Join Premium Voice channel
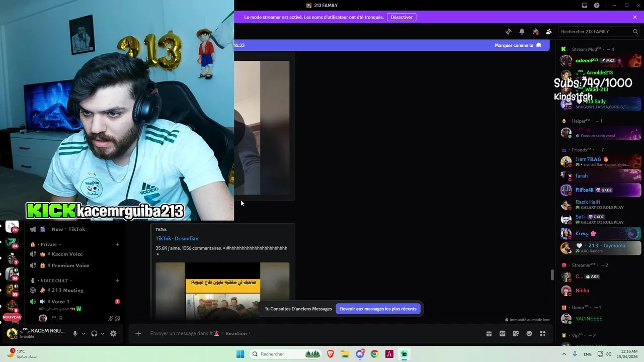The width and height of the screenshot is (644, 362). click(x=74, y=265)
